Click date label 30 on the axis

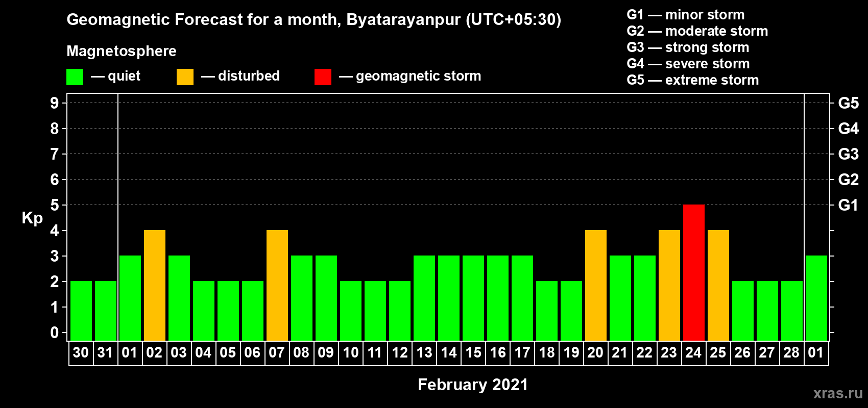81,353
